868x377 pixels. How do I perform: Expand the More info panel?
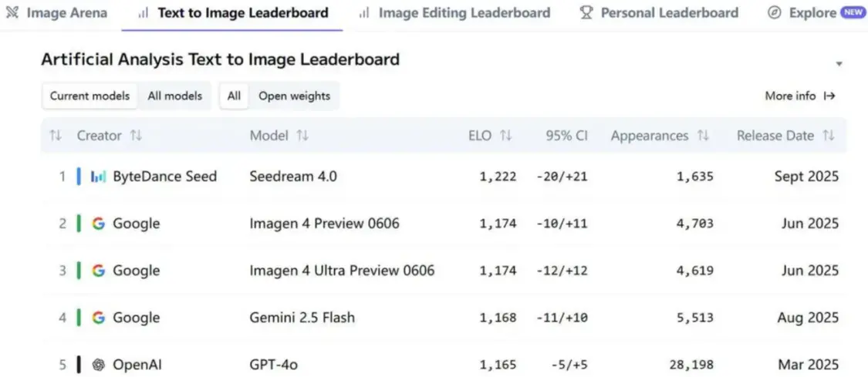coord(800,96)
